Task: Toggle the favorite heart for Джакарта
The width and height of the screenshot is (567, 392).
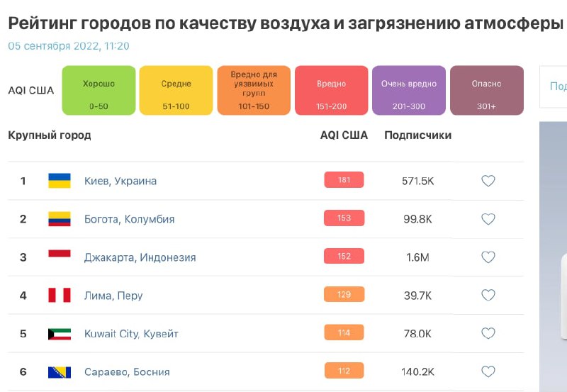Action: pos(488,257)
